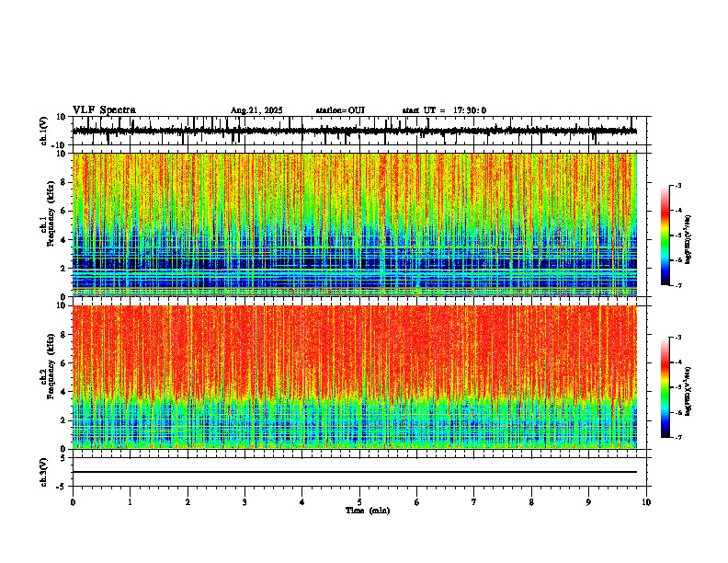Click the time axis tick label "5"
This screenshot has width=728, height=563.
pyautogui.click(x=359, y=502)
